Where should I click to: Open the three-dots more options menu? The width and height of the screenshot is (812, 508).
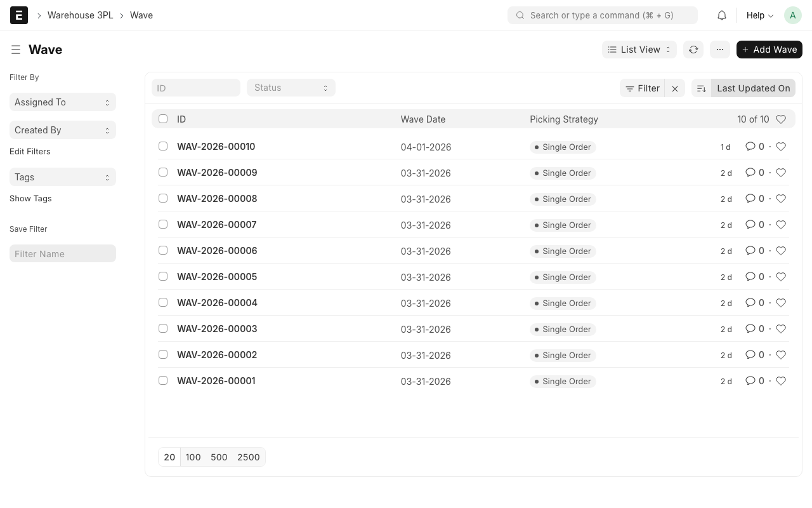click(719, 50)
